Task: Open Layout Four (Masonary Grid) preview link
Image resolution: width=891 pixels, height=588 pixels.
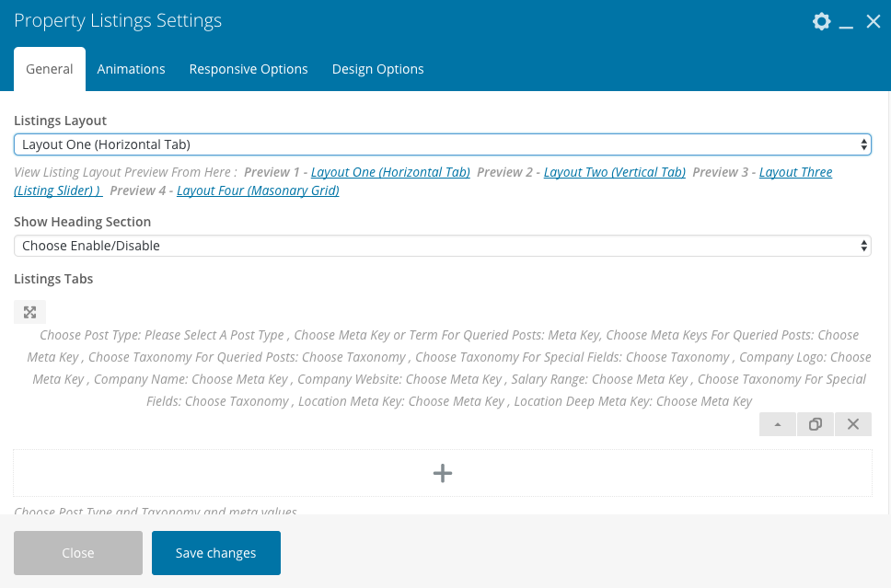Action: point(258,190)
